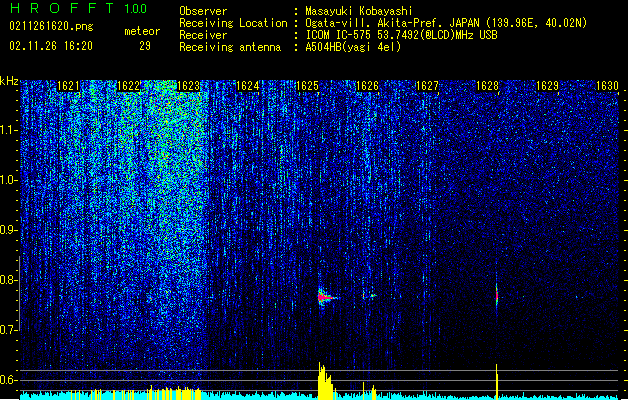Click the date stamp 02.11.26 16:20
This screenshot has width=629, height=400.
pos(51,46)
